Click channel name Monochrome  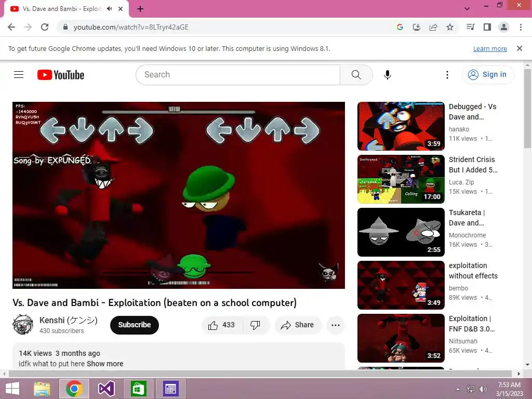(x=467, y=235)
